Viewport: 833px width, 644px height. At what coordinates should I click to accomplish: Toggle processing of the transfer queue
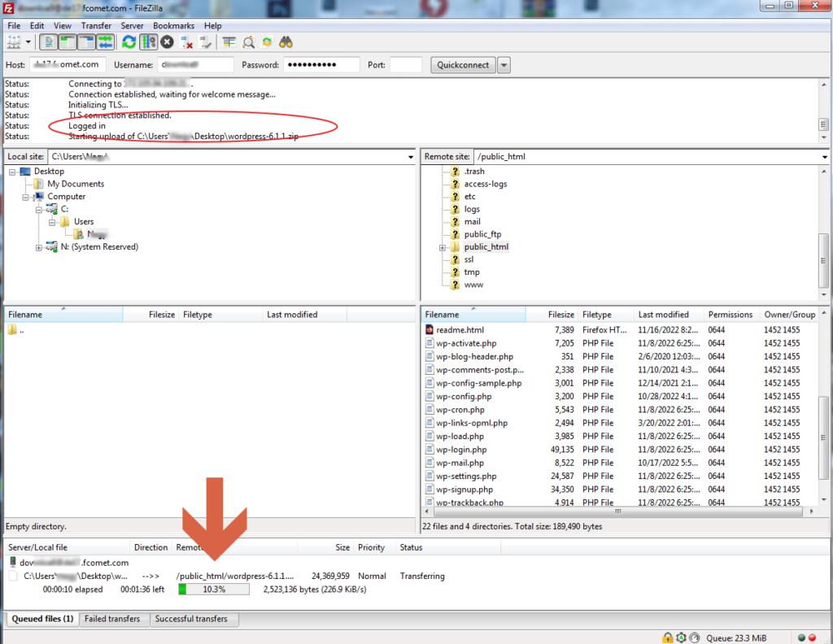coord(148,42)
